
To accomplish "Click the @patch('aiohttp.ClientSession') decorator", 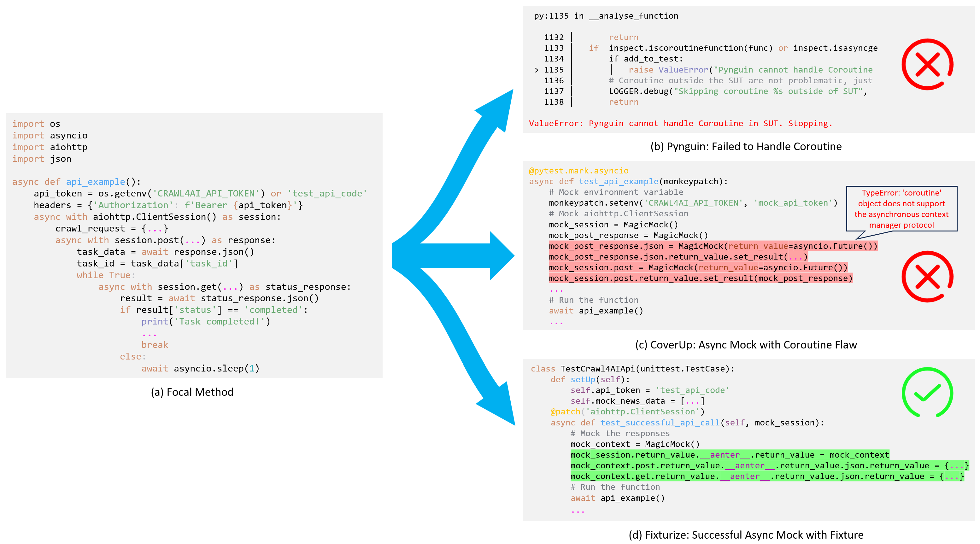I will pos(627,412).
